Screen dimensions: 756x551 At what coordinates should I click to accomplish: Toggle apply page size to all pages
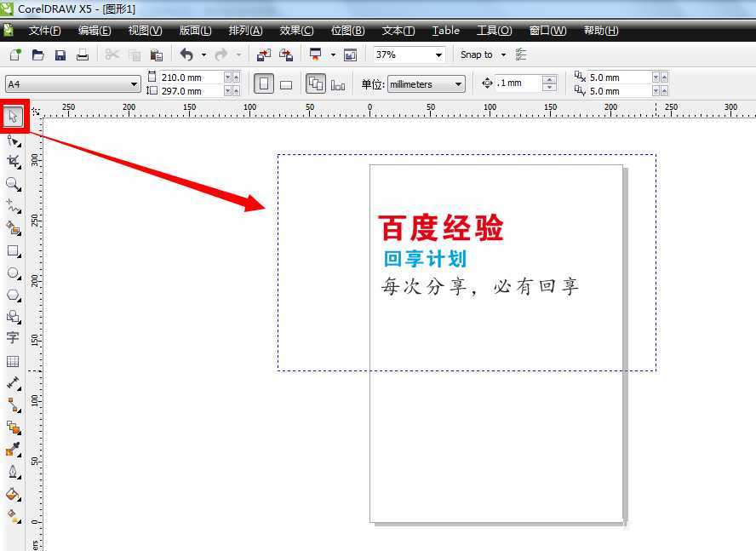(316, 83)
